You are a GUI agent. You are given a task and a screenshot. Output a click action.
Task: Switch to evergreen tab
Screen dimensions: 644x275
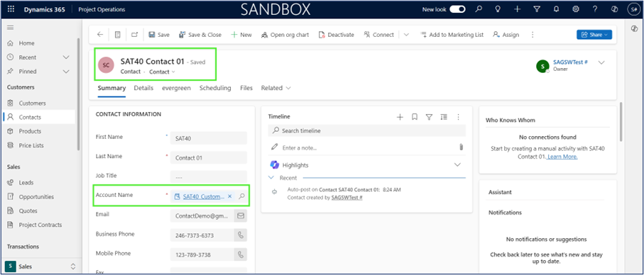[x=176, y=88]
